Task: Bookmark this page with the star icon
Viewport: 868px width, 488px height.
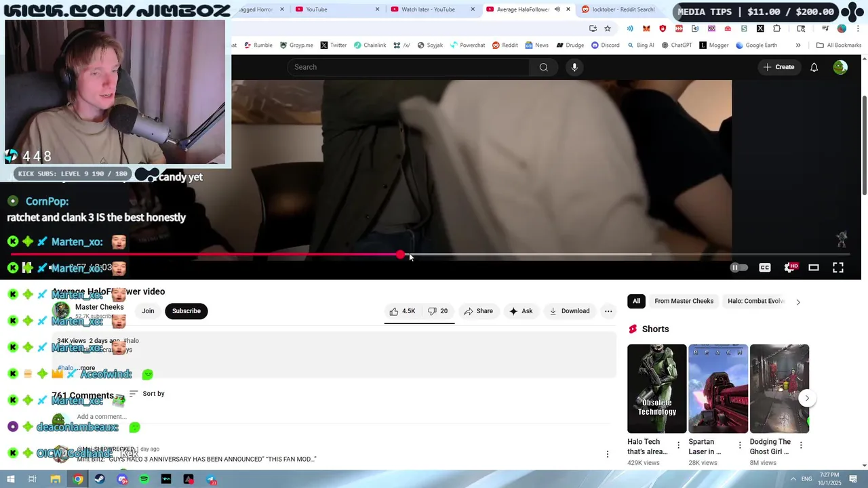Action: click(x=608, y=28)
